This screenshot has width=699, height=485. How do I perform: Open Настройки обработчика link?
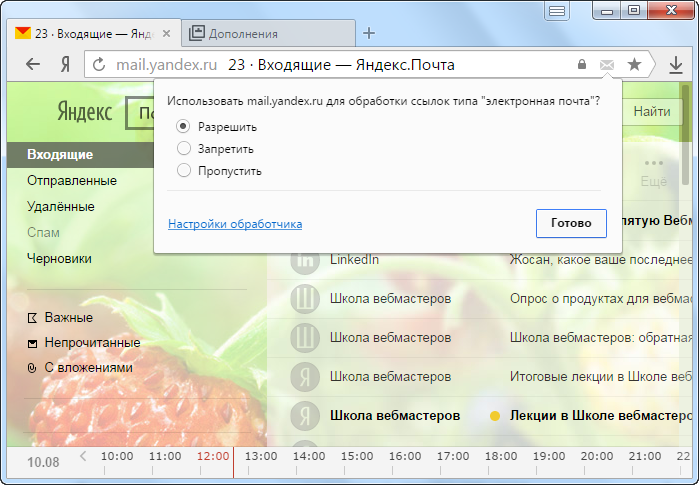tap(235, 224)
